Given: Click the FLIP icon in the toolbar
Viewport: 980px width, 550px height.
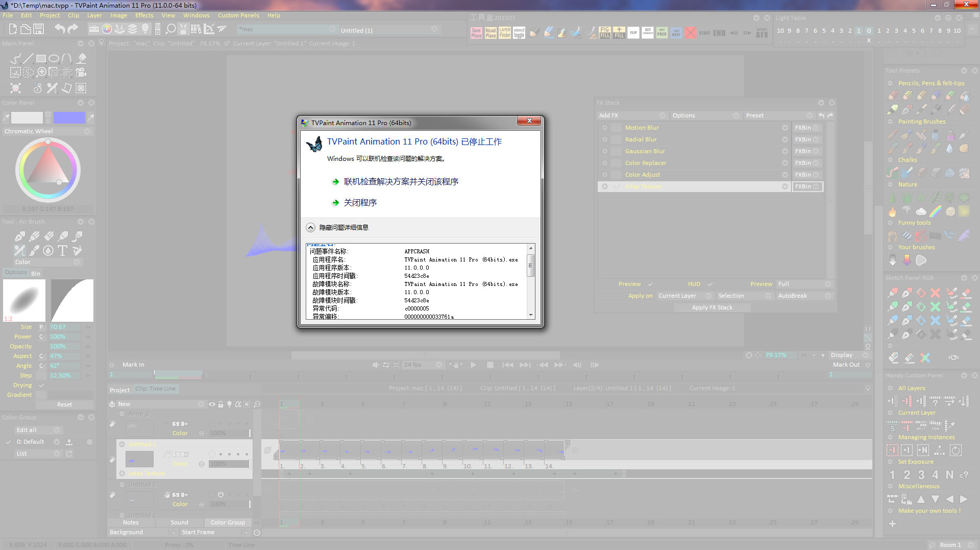Looking at the screenshot, I should [633, 33].
